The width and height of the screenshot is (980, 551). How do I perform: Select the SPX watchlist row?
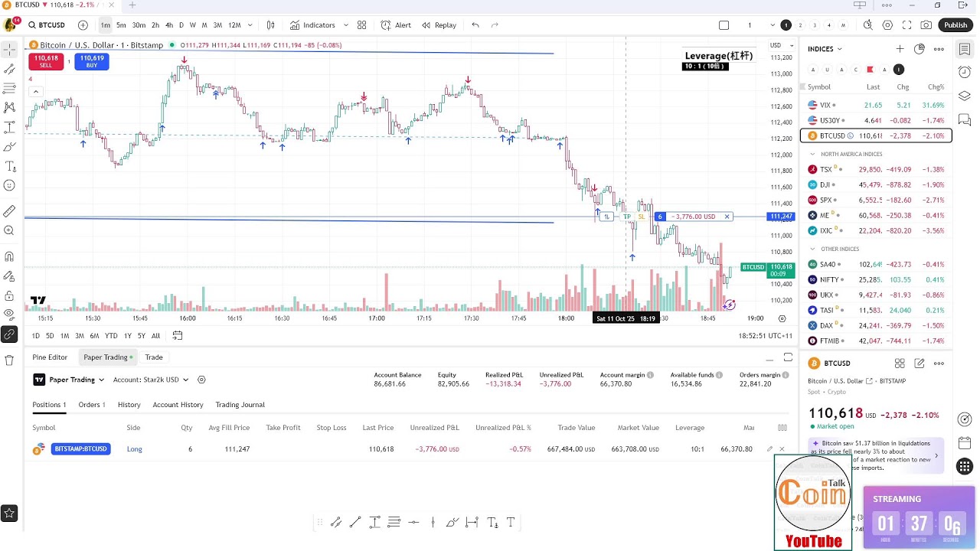pos(876,200)
